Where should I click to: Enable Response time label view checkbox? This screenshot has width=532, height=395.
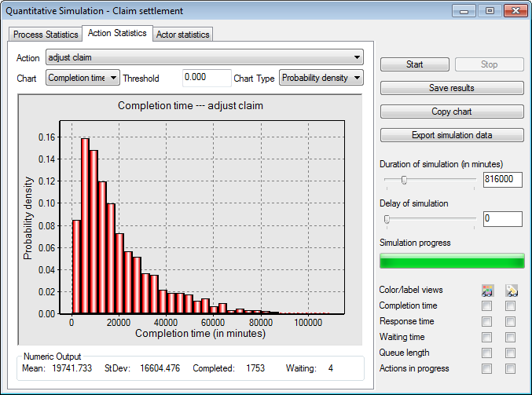(x=510, y=322)
